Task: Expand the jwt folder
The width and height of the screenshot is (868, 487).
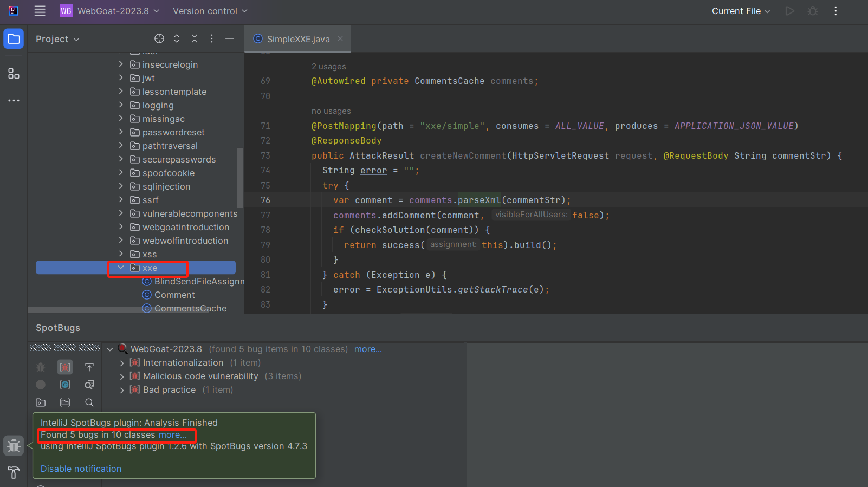Action: pyautogui.click(x=121, y=78)
